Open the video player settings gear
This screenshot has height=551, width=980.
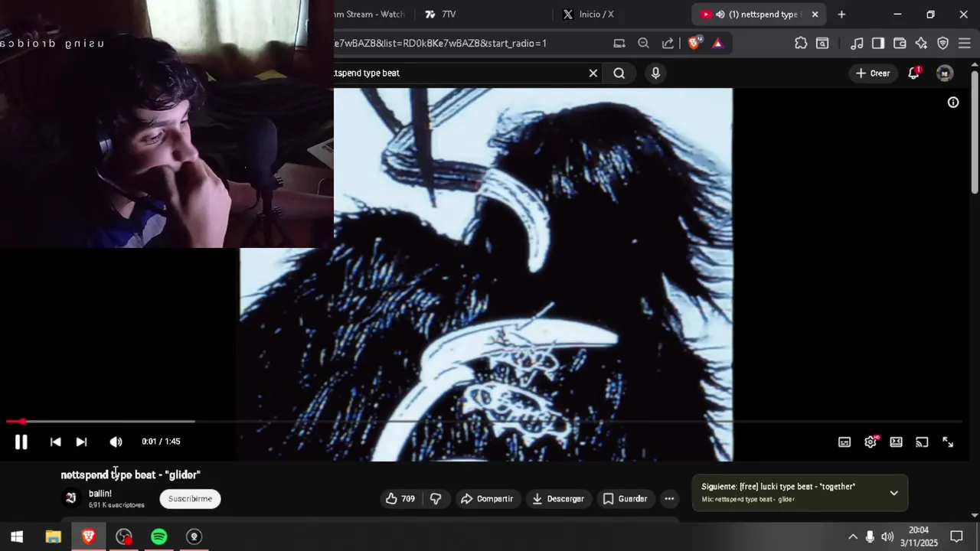click(871, 442)
